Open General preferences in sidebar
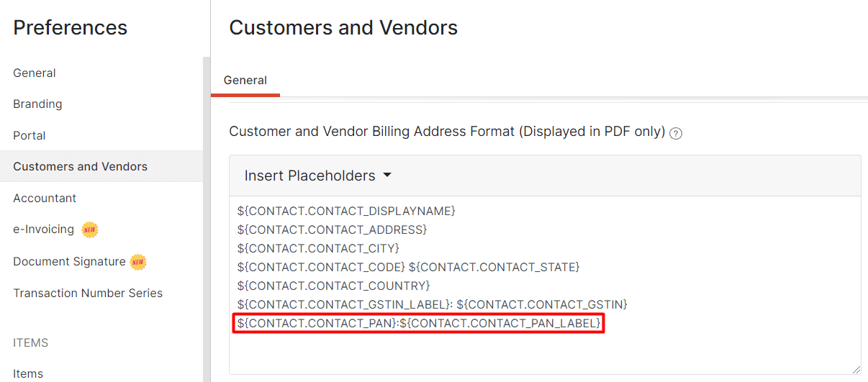The width and height of the screenshot is (868, 382). coord(35,73)
